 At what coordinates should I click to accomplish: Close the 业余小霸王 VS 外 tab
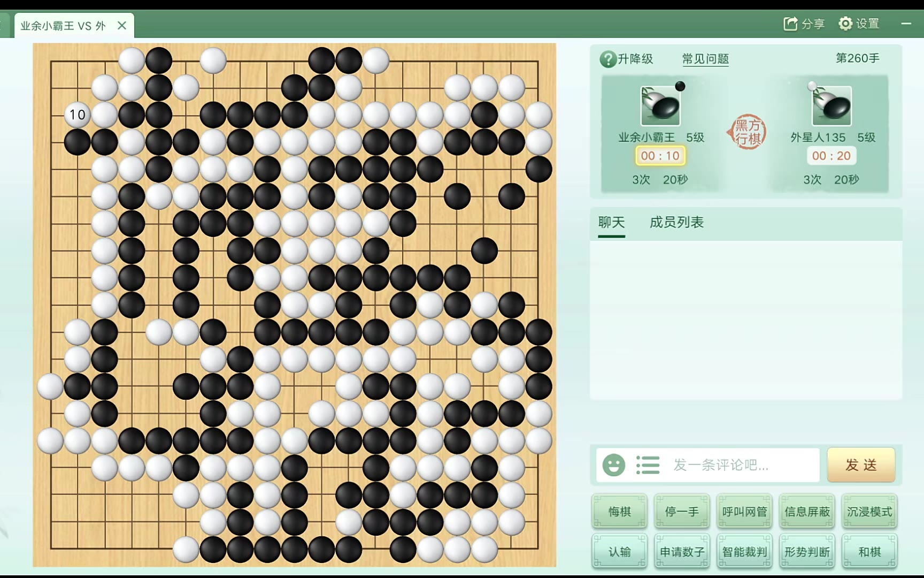click(x=122, y=26)
